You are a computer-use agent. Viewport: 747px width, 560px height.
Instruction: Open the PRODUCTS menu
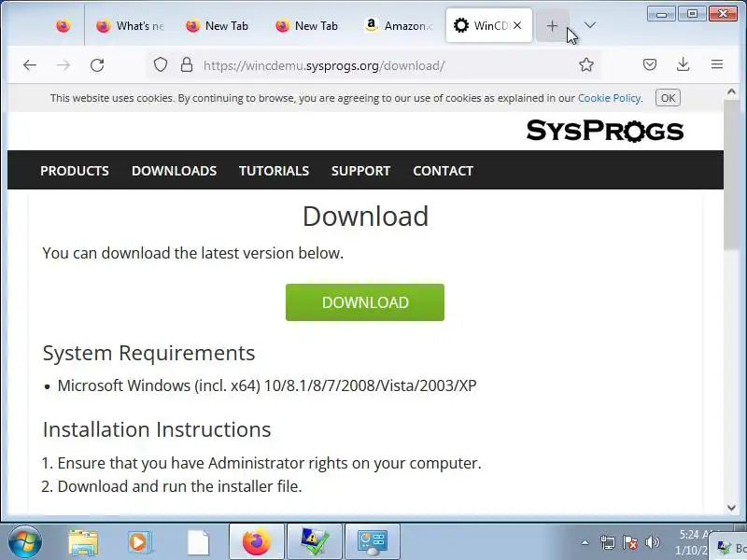click(x=75, y=171)
